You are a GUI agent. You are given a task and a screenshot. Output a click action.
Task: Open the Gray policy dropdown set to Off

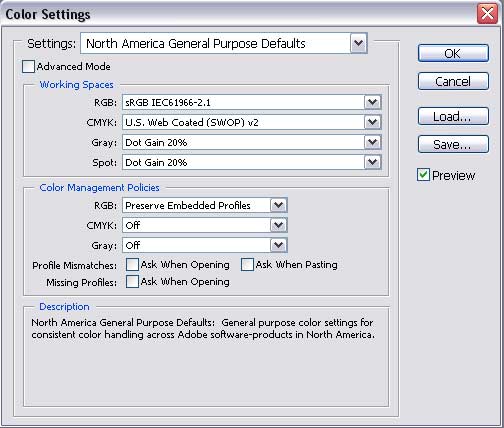click(x=205, y=245)
